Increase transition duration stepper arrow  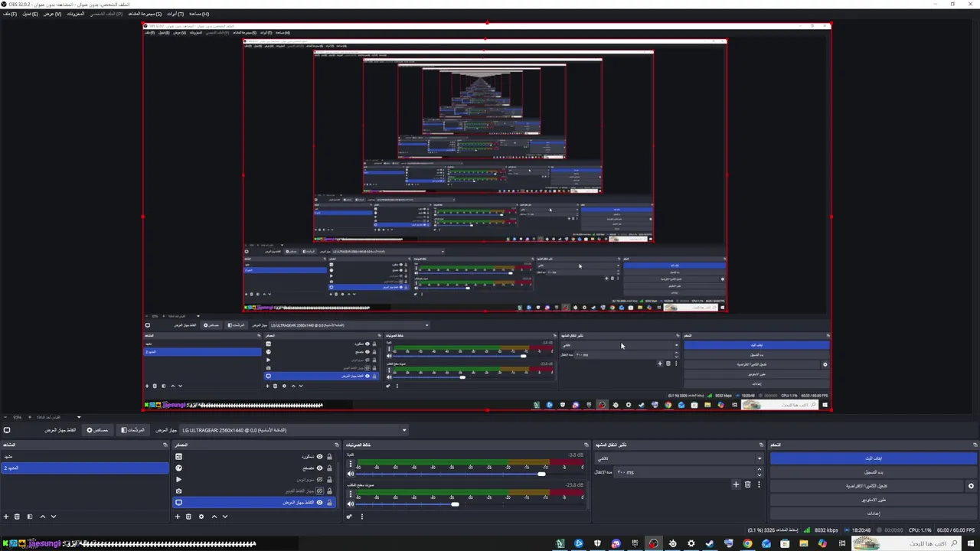(x=759, y=471)
